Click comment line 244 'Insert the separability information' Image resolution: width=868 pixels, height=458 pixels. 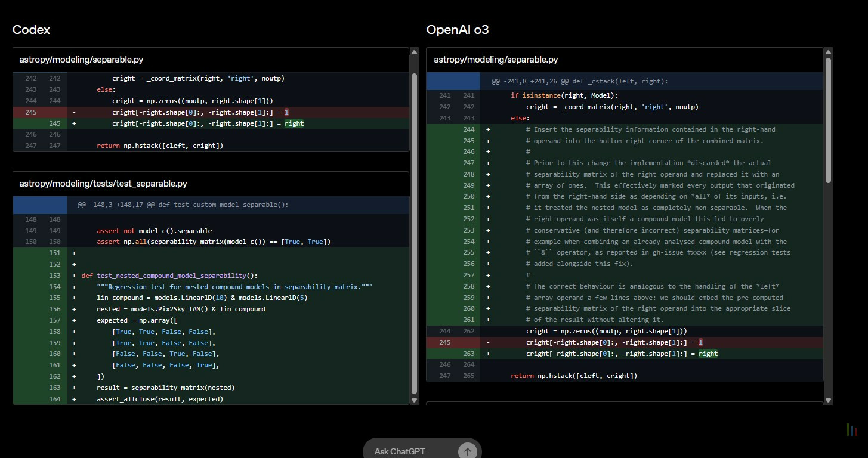point(625,129)
